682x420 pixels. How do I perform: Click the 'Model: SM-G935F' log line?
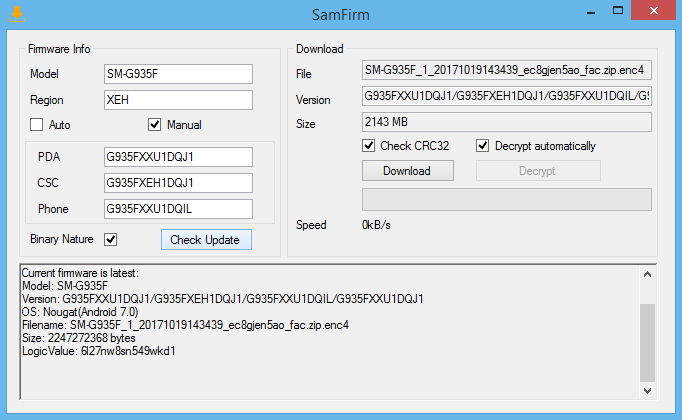coord(65,286)
